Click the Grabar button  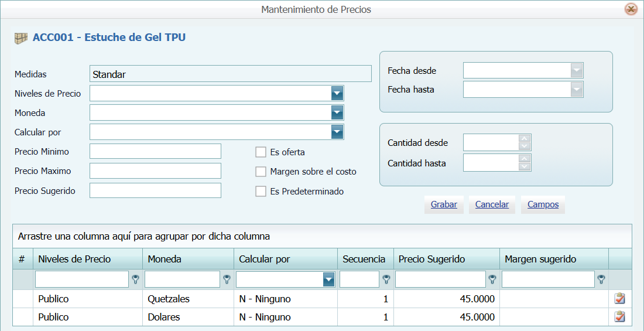pyautogui.click(x=444, y=204)
